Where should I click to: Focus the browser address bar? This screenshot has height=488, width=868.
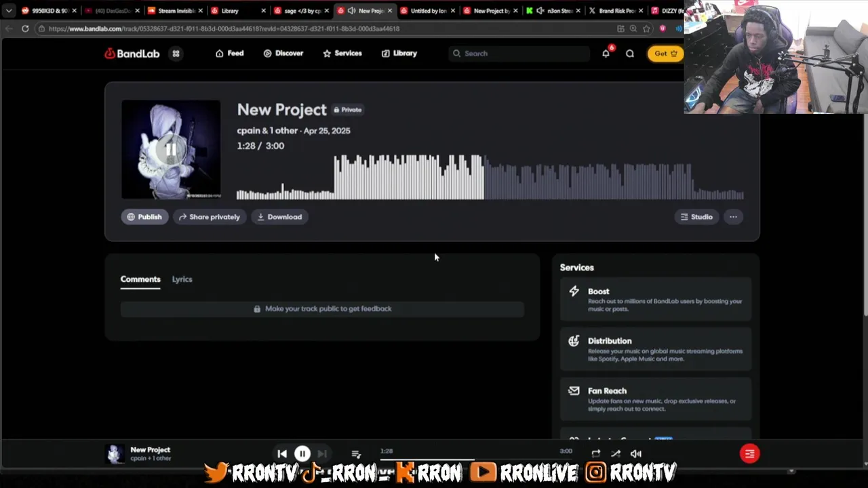(x=325, y=28)
